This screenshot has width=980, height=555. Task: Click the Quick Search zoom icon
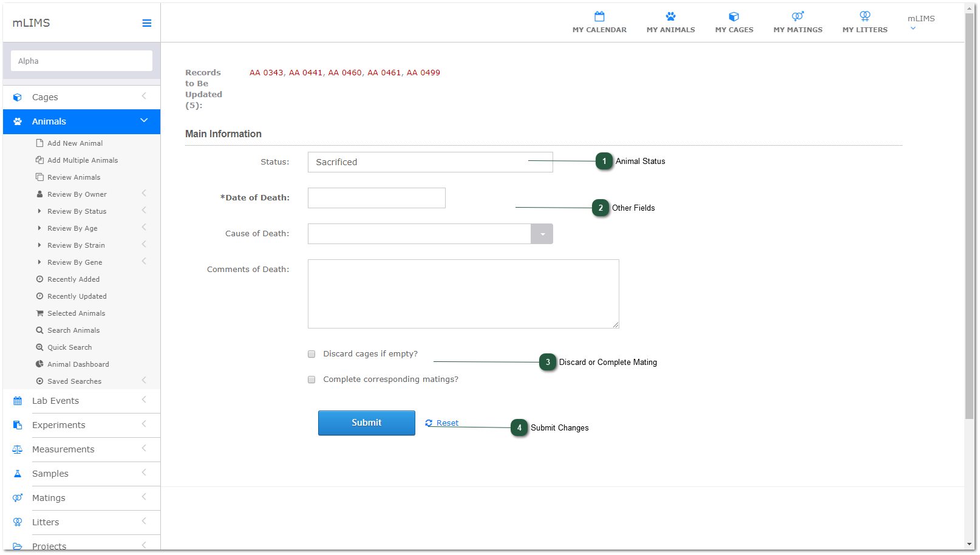click(x=39, y=347)
